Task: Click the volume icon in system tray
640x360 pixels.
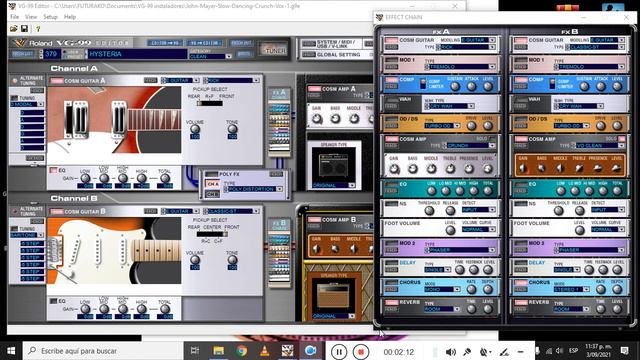Action: (x=560, y=351)
